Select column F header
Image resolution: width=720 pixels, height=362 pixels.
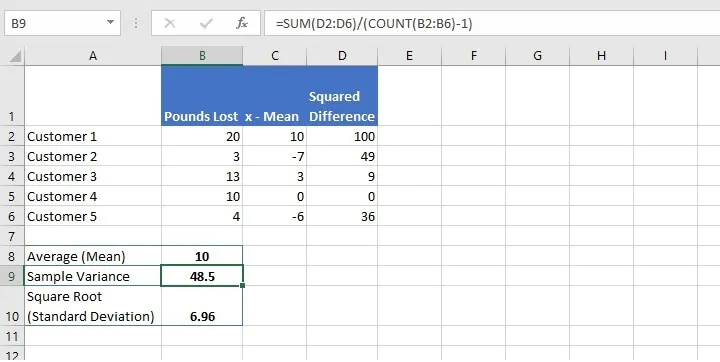473,56
